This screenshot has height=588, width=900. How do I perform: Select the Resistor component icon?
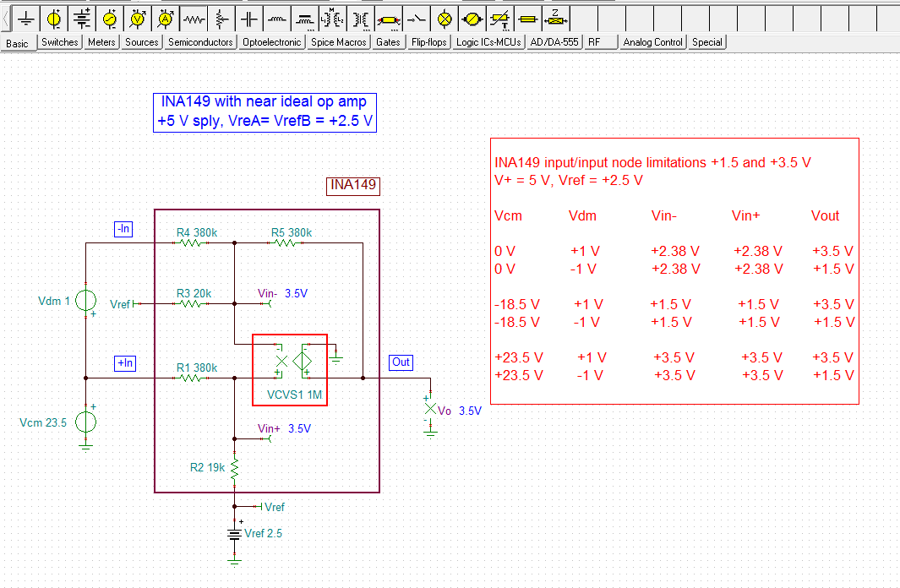click(194, 19)
